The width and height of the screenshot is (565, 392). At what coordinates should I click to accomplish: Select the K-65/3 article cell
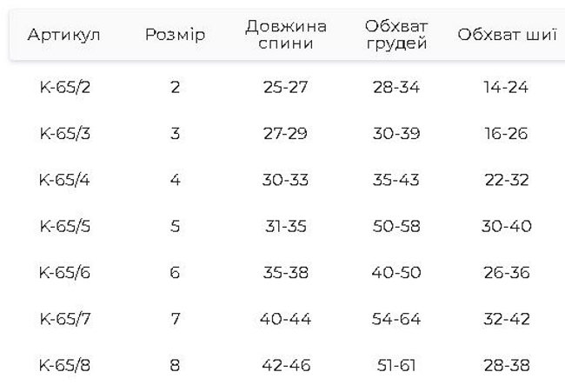(64, 134)
